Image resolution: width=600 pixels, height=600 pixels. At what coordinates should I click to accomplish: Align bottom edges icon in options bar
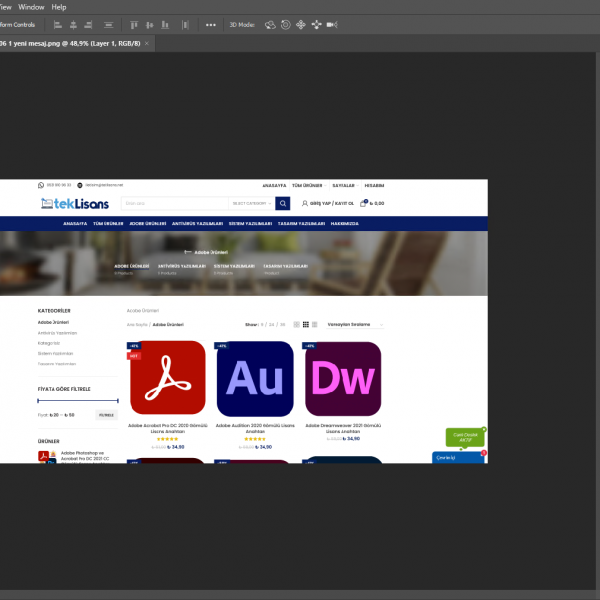tap(165, 25)
